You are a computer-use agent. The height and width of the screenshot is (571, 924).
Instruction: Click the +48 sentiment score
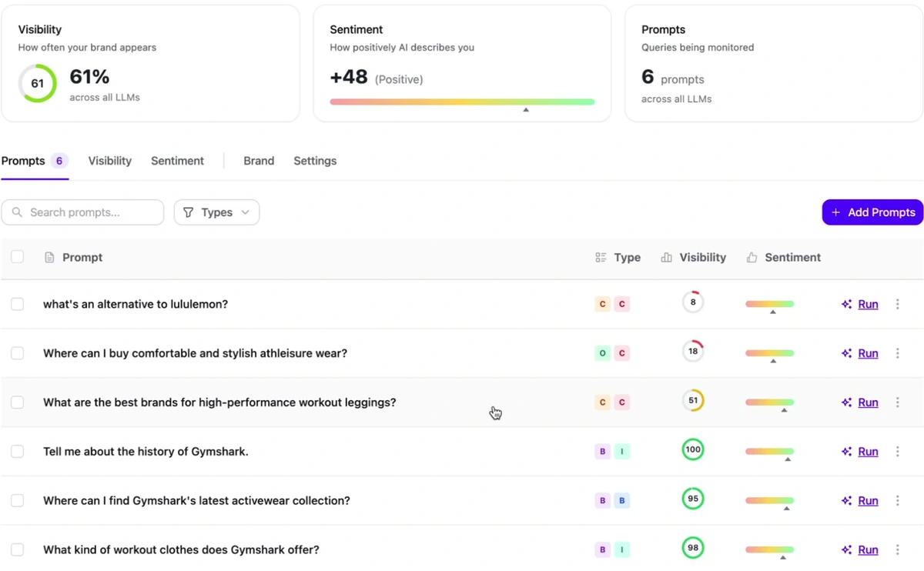[x=349, y=78]
